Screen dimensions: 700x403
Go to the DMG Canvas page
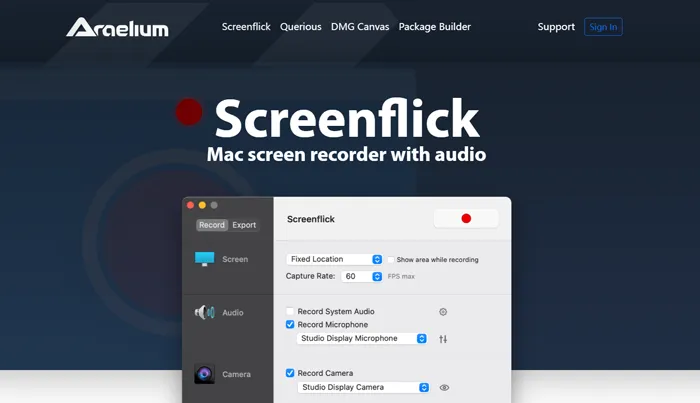click(x=360, y=27)
